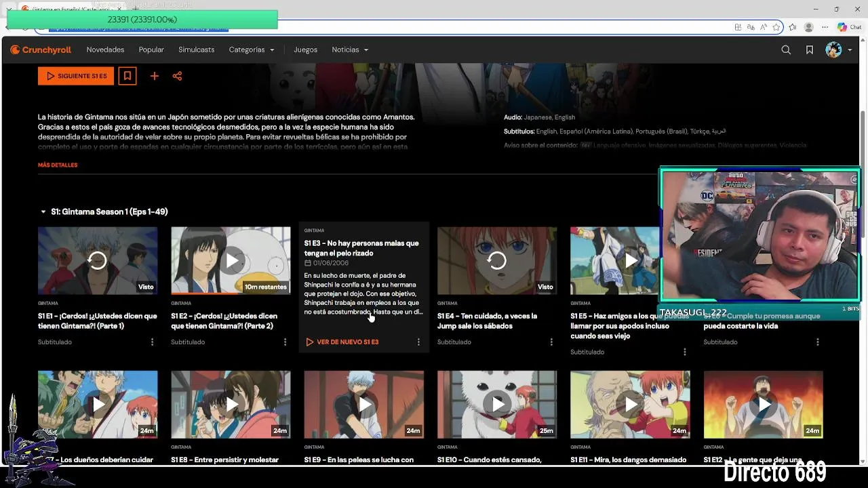This screenshot has width=868, height=488.
Task: Open Juegos page
Action: pyautogui.click(x=305, y=49)
